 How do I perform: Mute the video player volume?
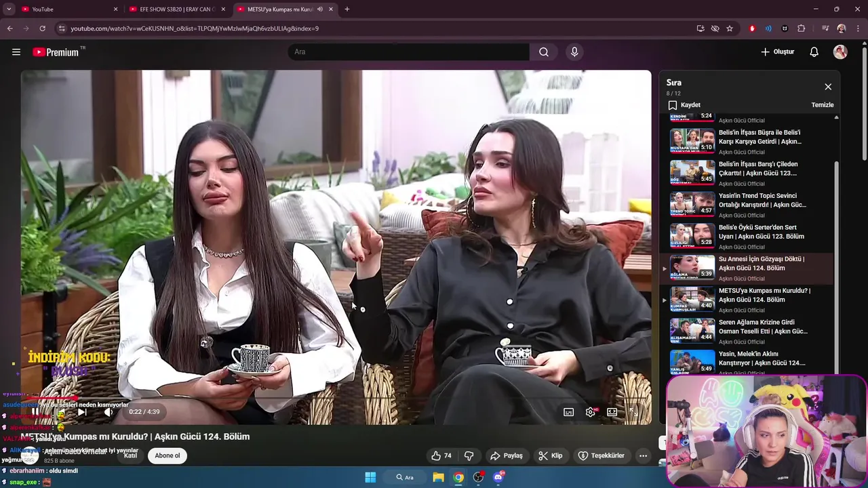tap(108, 411)
